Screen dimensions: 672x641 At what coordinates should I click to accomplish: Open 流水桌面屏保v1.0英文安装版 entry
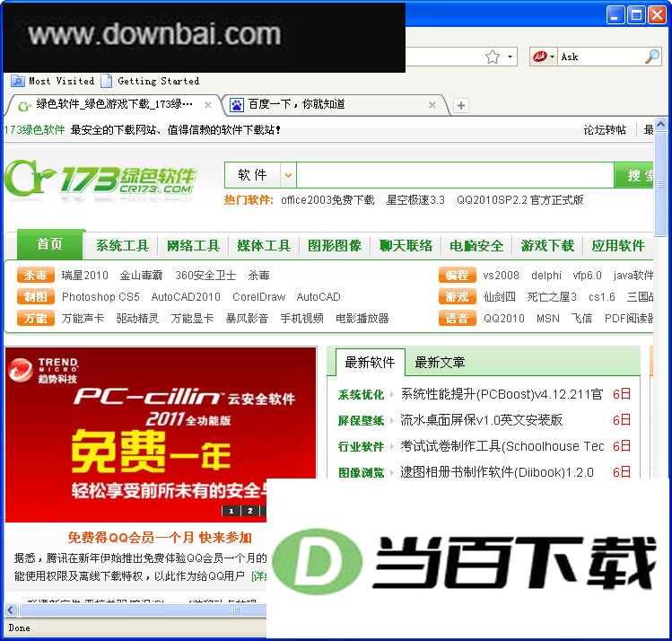[x=481, y=420]
